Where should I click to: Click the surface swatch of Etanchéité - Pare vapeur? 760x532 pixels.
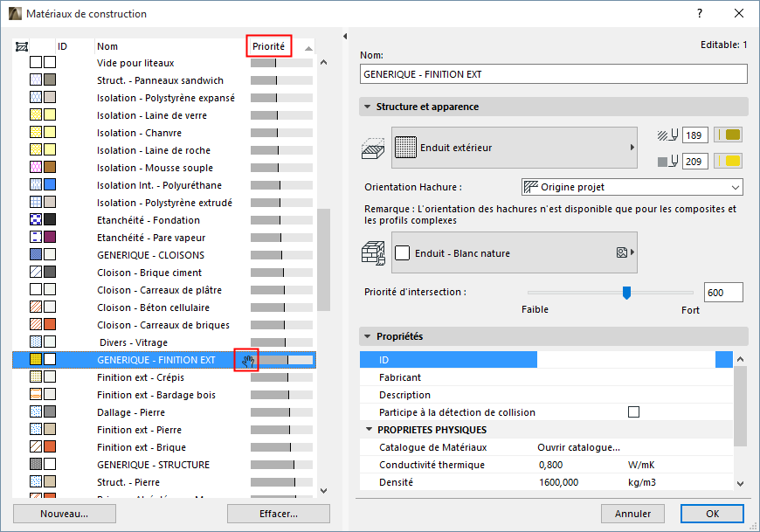point(50,237)
